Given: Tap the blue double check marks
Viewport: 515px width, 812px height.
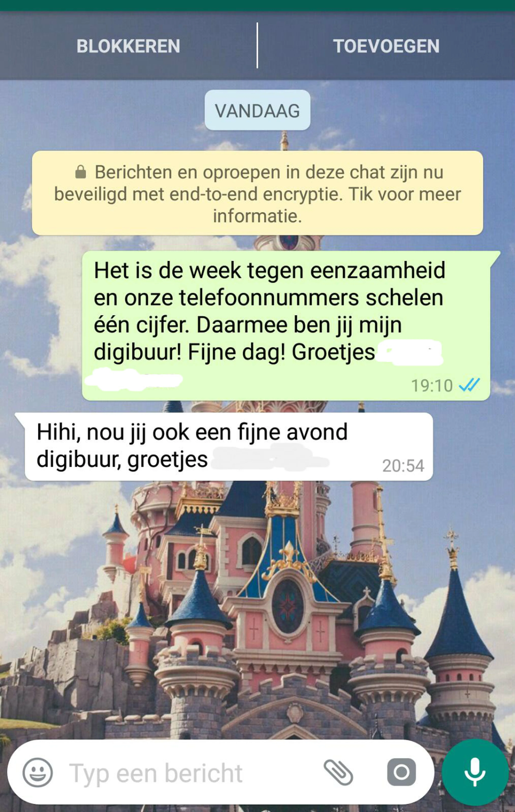Looking at the screenshot, I should coord(469,385).
